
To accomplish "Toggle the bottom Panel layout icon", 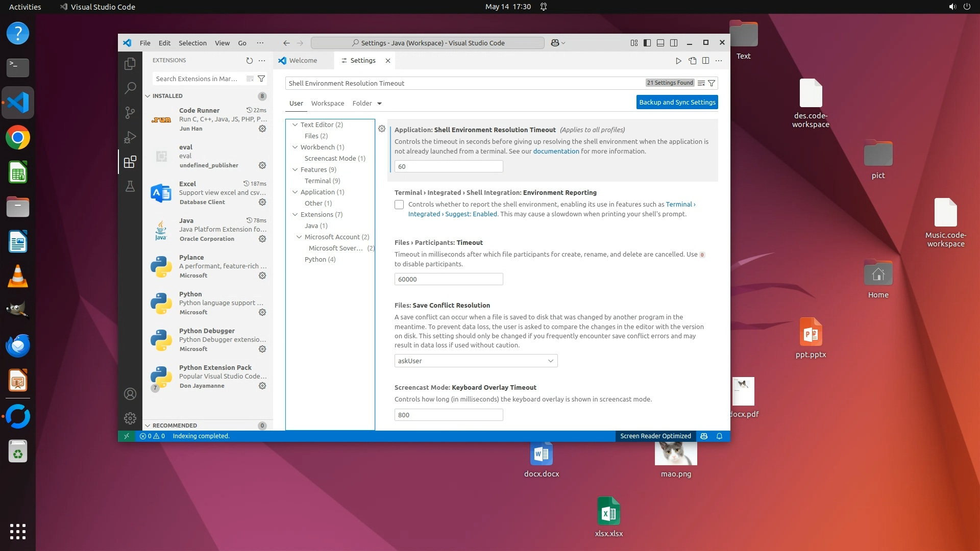I will click(660, 43).
